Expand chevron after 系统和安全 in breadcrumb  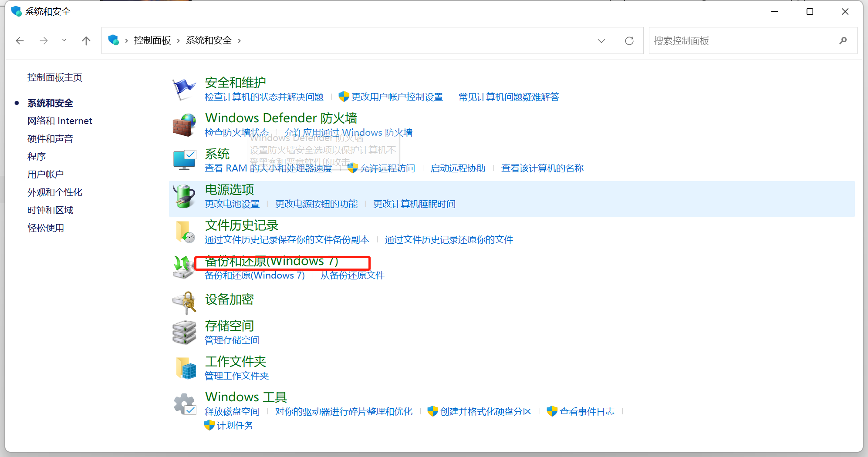coord(239,40)
